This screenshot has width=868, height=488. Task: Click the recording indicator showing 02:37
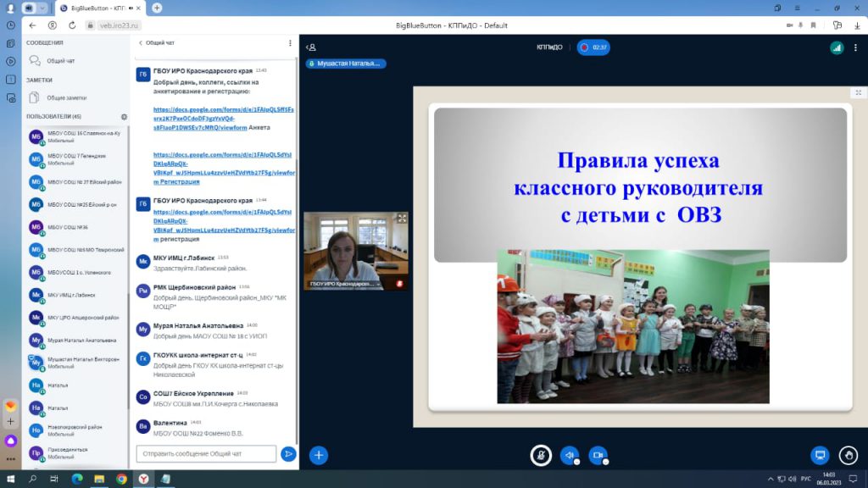[593, 47]
